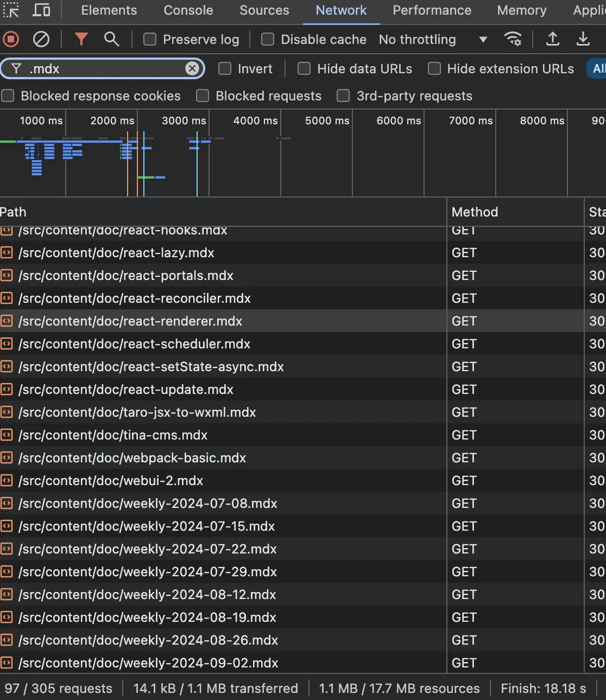
Task: Select the react-renderer.mdx request row
Action: [130, 321]
